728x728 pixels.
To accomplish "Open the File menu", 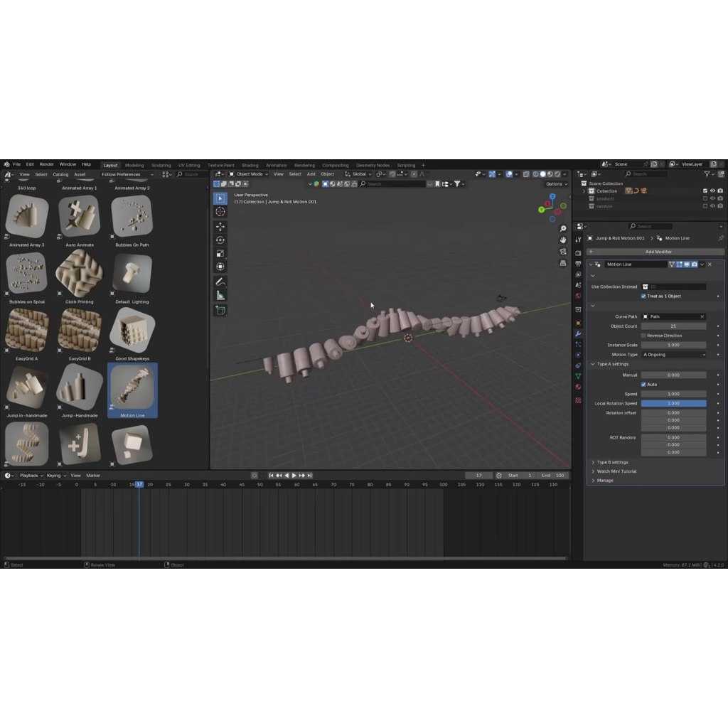I will tap(17, 164).
